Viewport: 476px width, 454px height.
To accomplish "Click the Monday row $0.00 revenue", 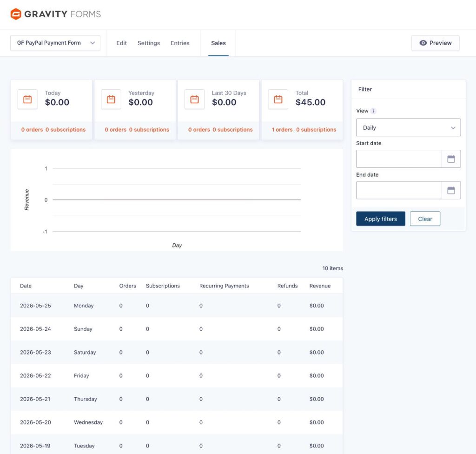I will coord(317,306).
